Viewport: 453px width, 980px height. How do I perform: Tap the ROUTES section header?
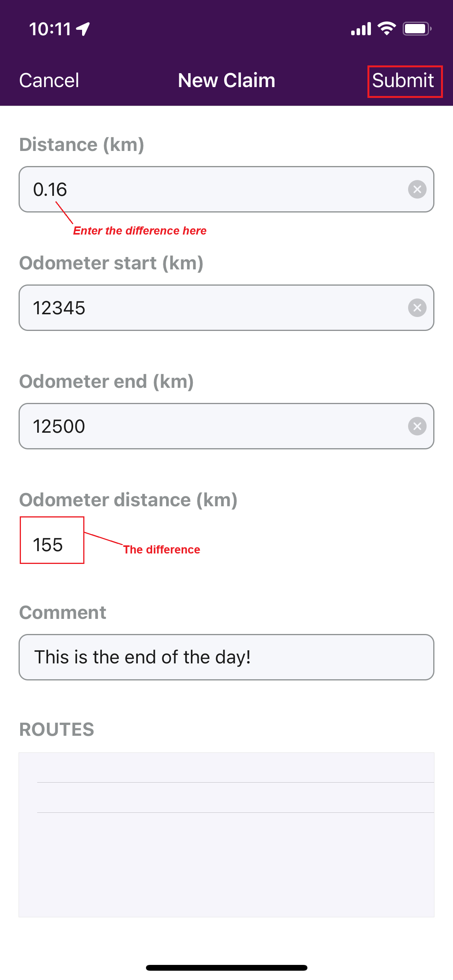pyautogui.click(x=57, y=730)
